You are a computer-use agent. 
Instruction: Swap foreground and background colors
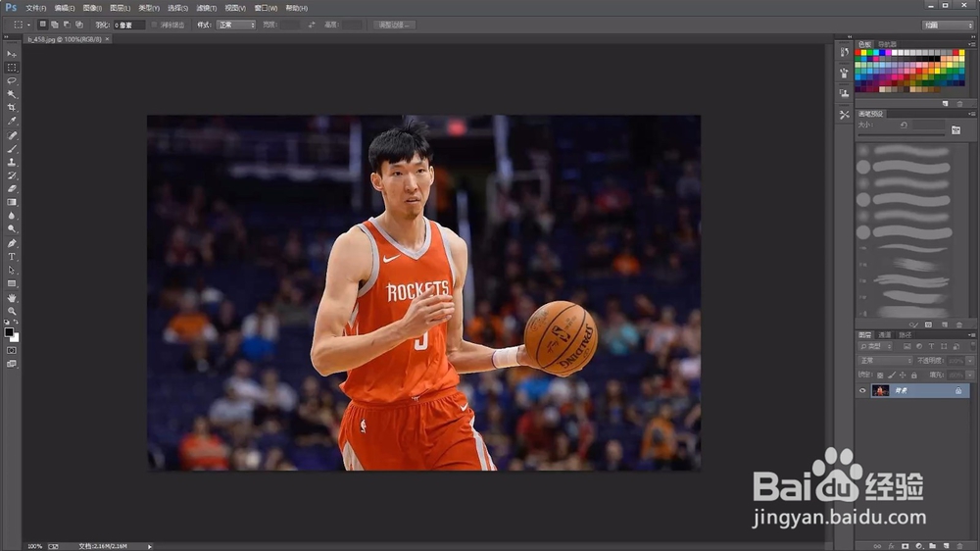16,322
